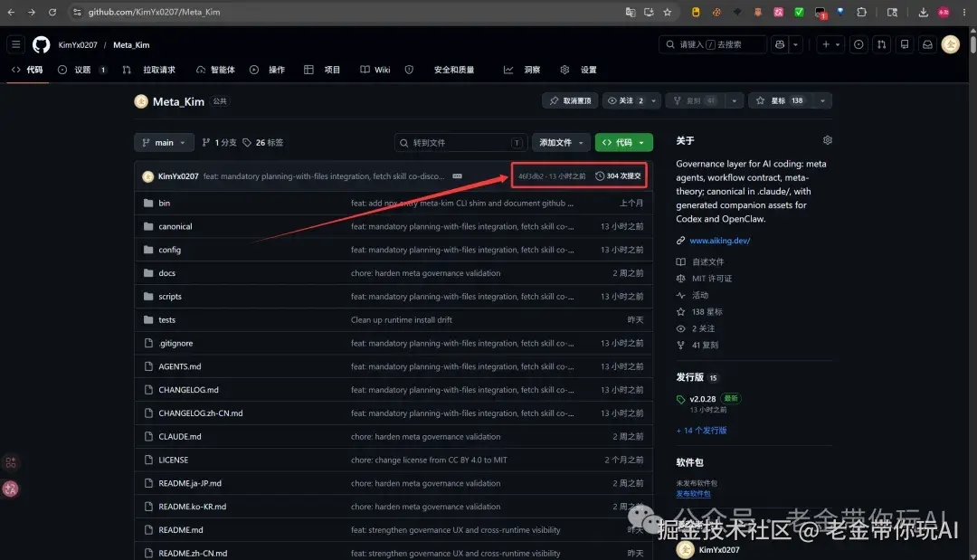Screen dimensions: 977x560
Task: Open Copilot chat icon in header
Action: pyautogui.click(x=780, y=44)
